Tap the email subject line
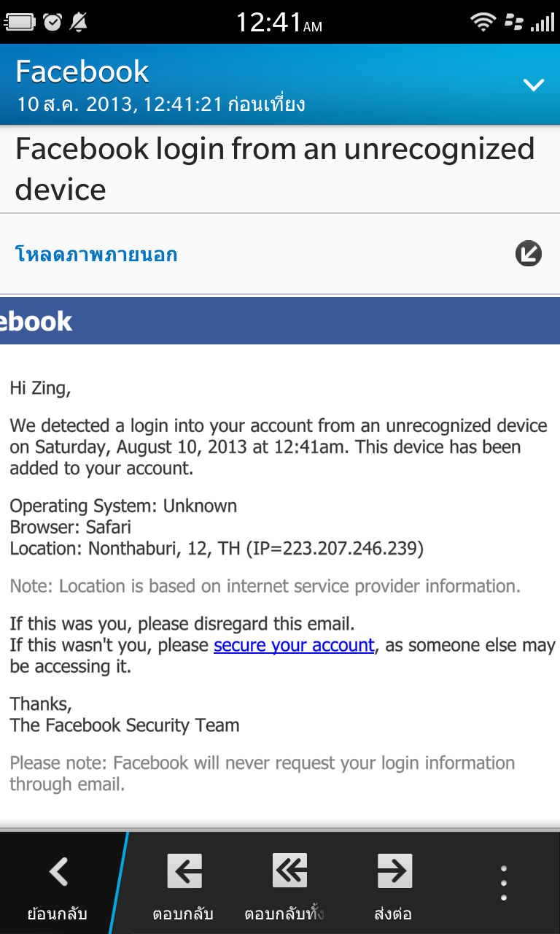 click(275, 169)
